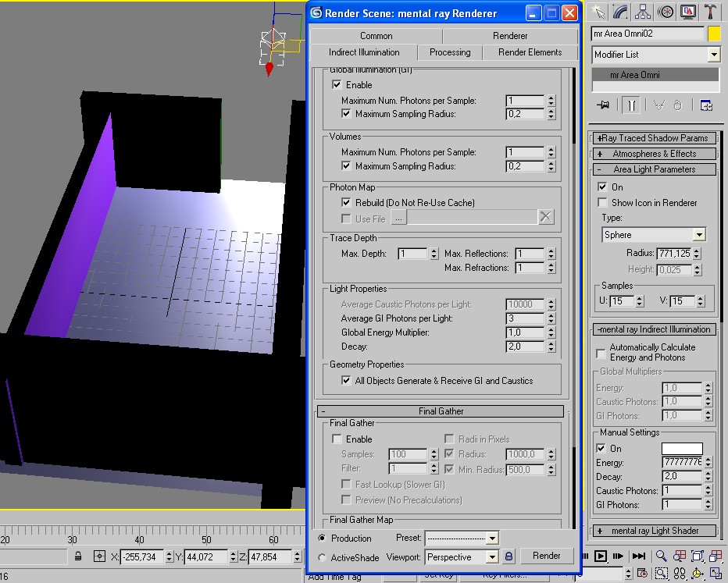Screen dimensions: 728x583
Task: Click the Render button
Action: (x=546, y=556)
